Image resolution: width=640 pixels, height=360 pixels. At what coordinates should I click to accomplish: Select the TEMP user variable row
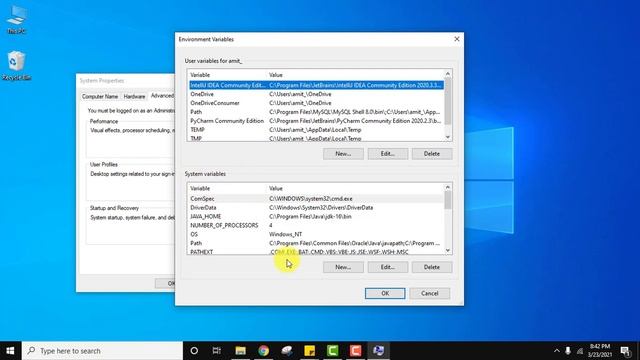click(316, 130)
